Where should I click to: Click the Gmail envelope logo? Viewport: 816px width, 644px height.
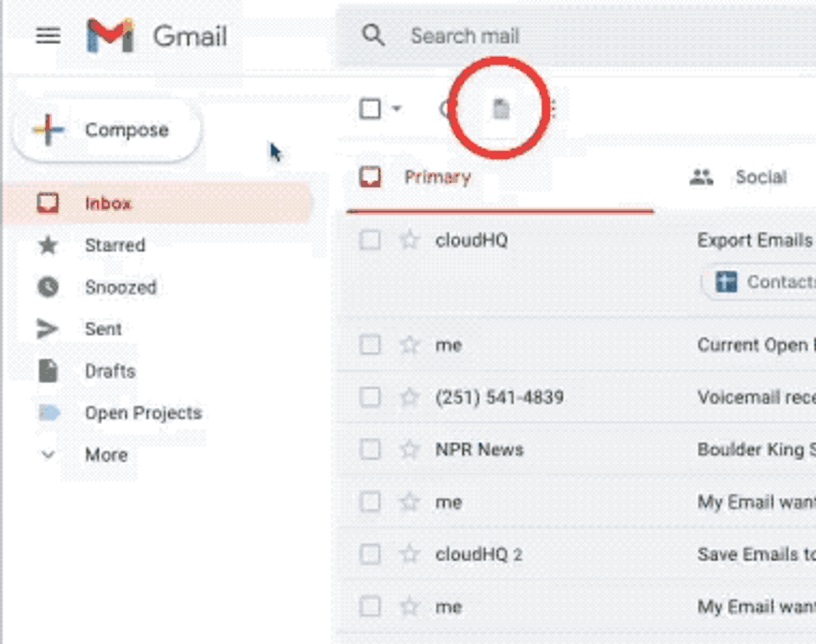click(x=110, y=36)
